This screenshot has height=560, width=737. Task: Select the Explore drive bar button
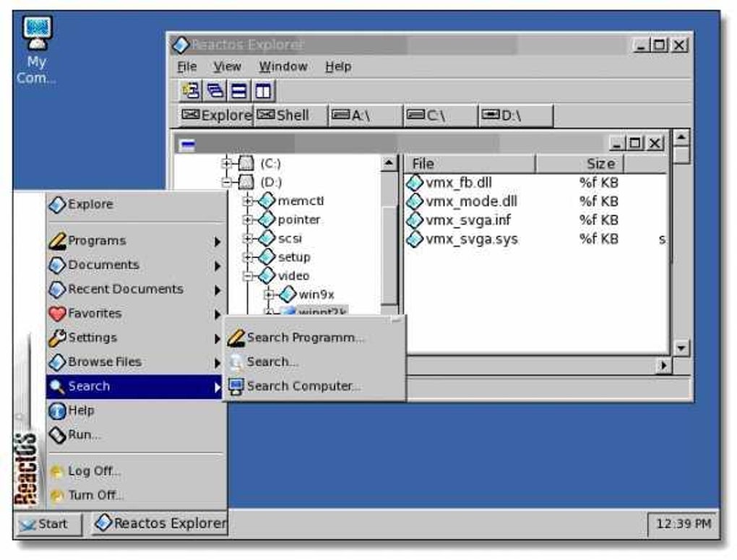point(216,116)
